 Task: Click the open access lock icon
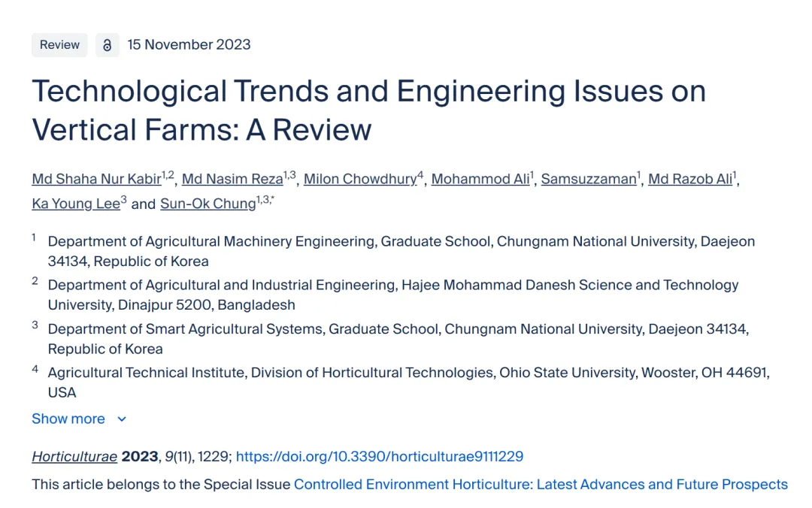[108, 45]
